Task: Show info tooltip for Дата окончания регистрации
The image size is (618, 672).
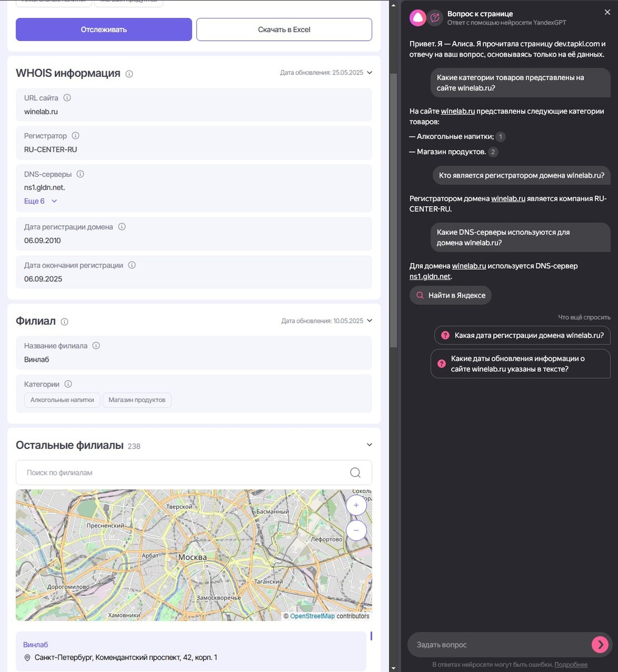Action: click(x=132, y=265)
